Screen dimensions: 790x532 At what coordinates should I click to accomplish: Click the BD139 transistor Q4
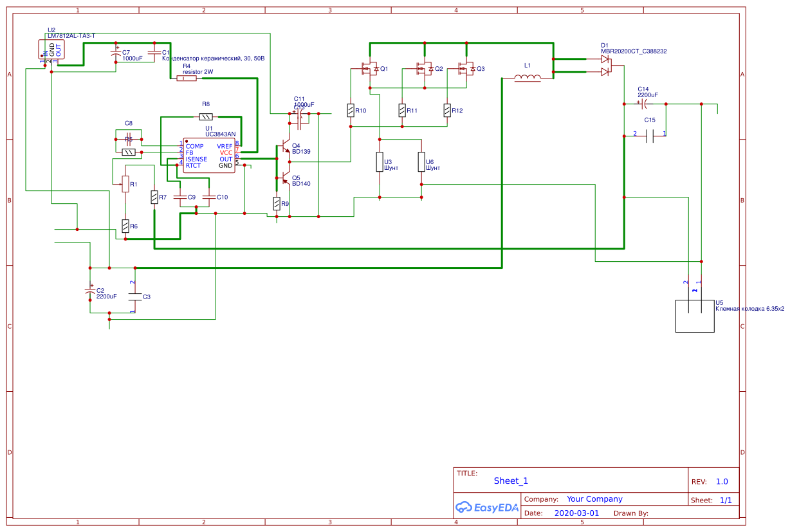(285, 149)
